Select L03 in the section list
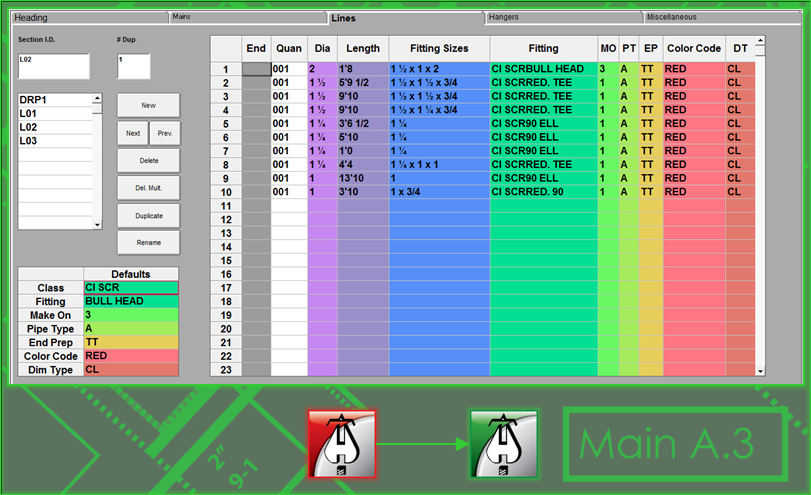Screen dimensions: 811x495 tap(55, 141)
